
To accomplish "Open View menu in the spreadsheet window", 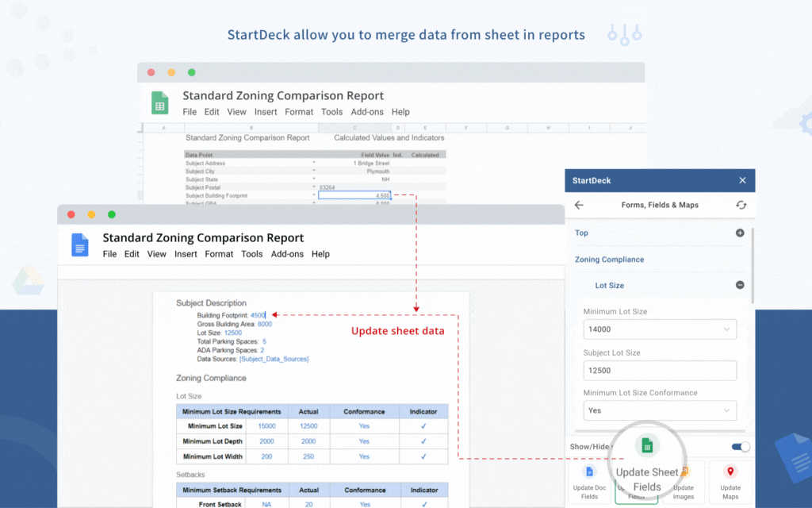I will (x=236, y=112).
